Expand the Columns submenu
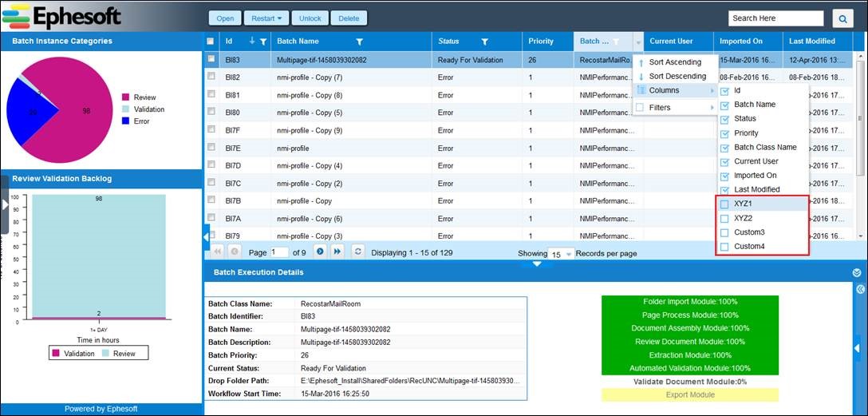Image resolution: width=868 pixels, height=416 pixels. [676, 90]
